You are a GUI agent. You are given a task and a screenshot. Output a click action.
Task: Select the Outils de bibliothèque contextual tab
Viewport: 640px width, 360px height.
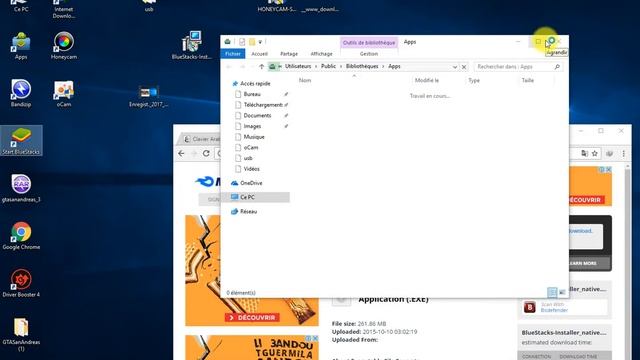pyautogui.click(x=369, y=42)
